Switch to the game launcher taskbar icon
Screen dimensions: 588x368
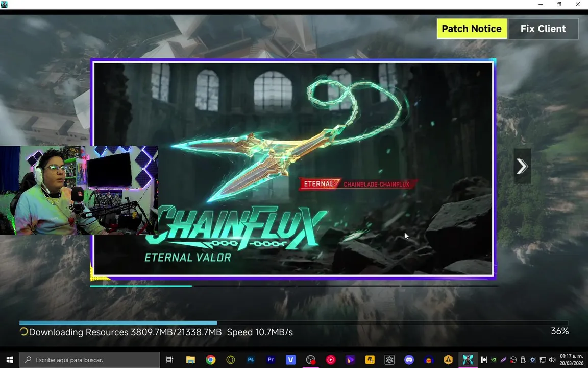point(468,360)
